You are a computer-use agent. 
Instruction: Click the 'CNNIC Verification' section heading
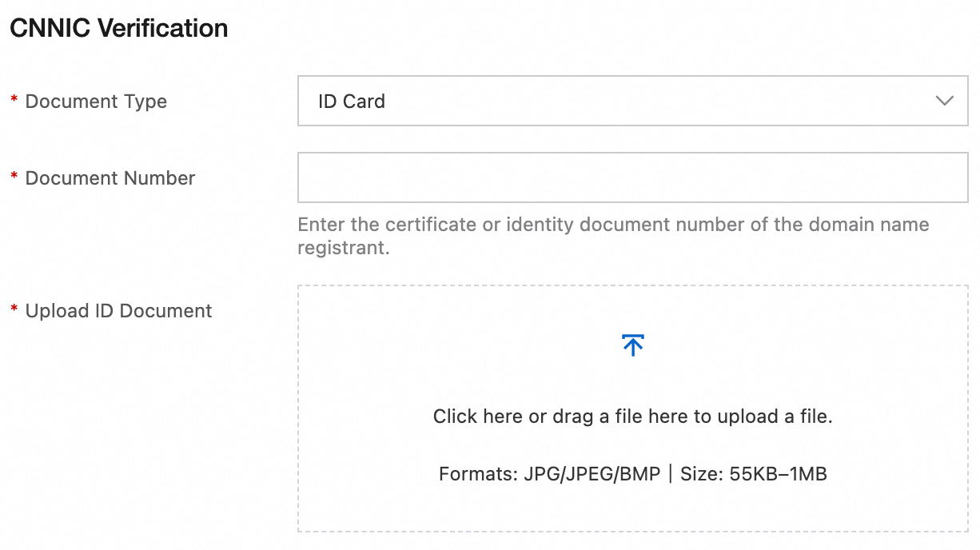pyautogui.click(x=118, y=29)
